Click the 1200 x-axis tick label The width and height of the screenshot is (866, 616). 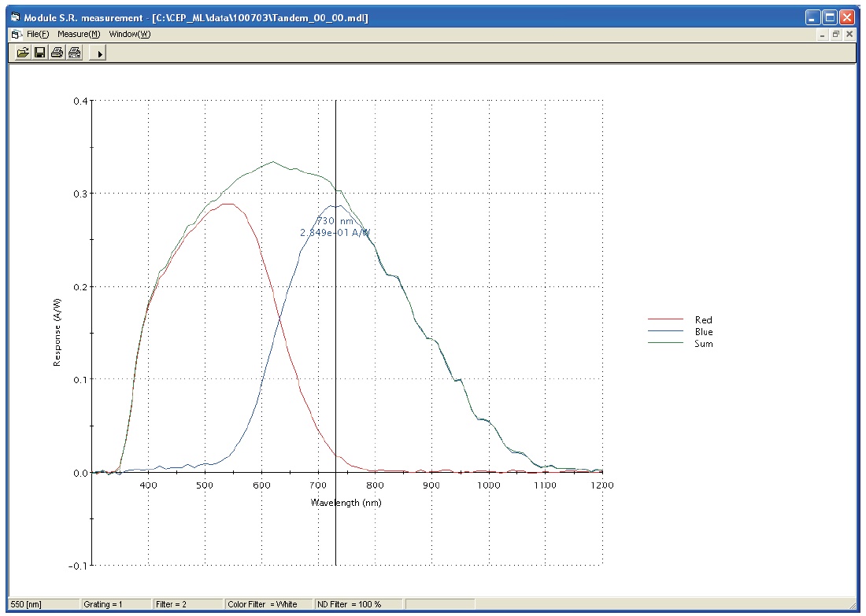click(602, 485)
